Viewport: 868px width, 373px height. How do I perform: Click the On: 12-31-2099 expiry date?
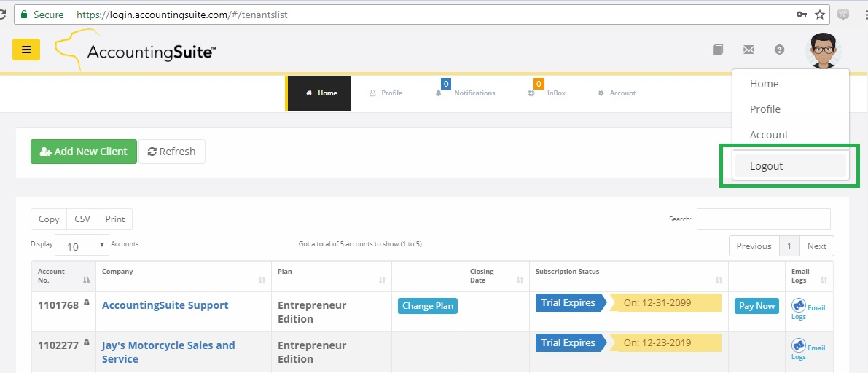click(666, 303)
